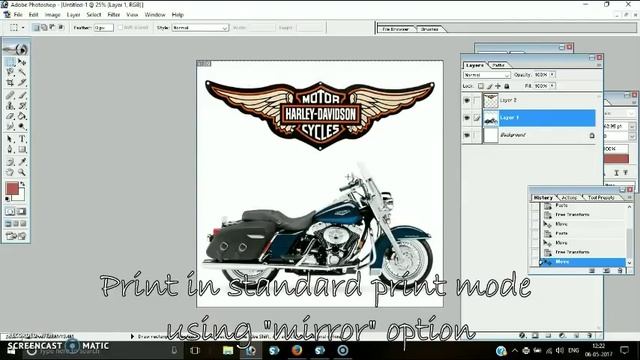Click Feather value input field
This screenshot has height=360, width=640.
tap(104, 27)
